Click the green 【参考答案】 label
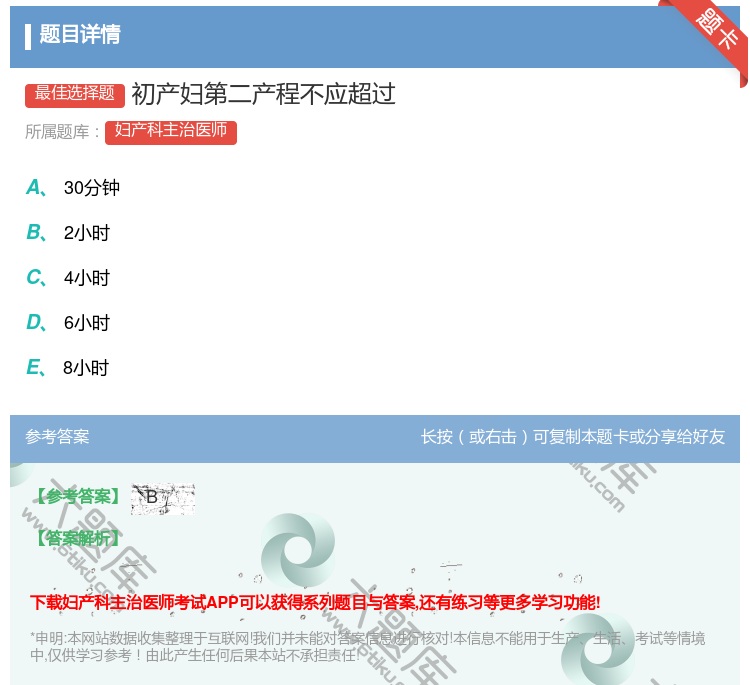Viewport: 750px width, 685px height. 79,497
